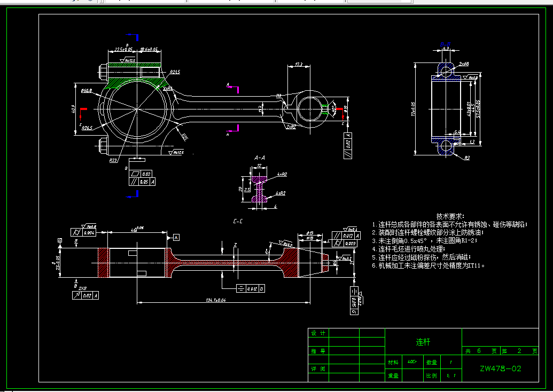Select the vertical 0.02 A parallelism frame

348,146
